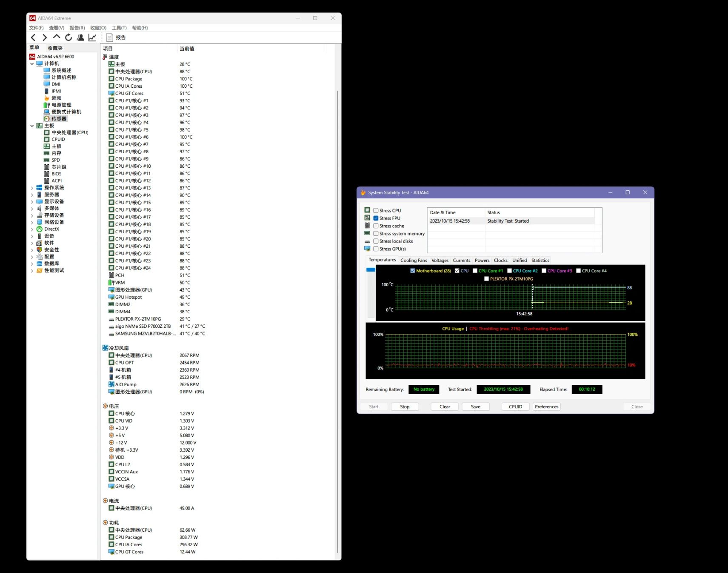Switch to the Cooling Fans tab
The width and height of the screenshot is (728, 573).
413,261
